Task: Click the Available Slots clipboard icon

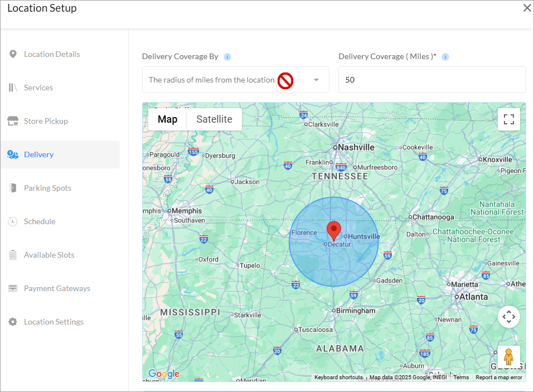Action: pos(13,255)
